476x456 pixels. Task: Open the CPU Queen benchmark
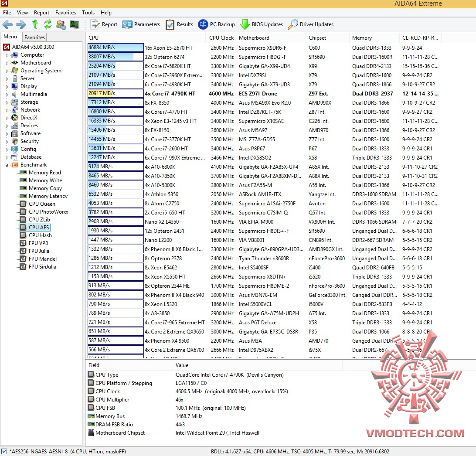click(x=42, y=204)
